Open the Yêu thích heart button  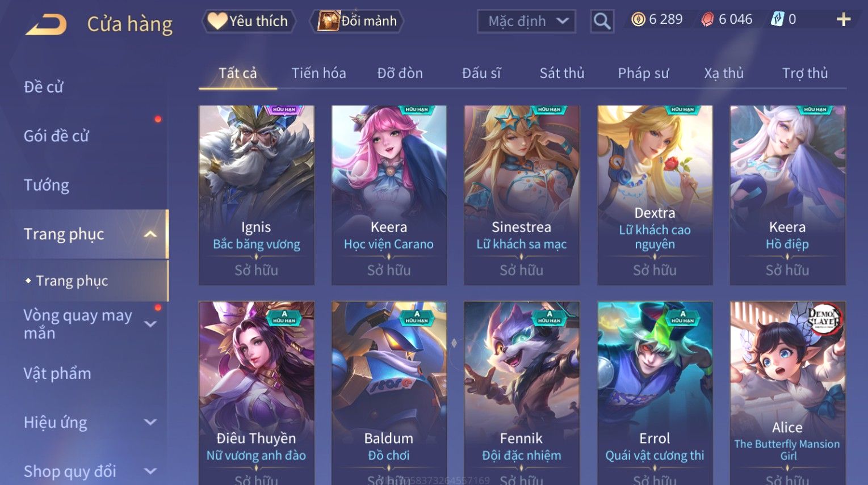point(249,21)
